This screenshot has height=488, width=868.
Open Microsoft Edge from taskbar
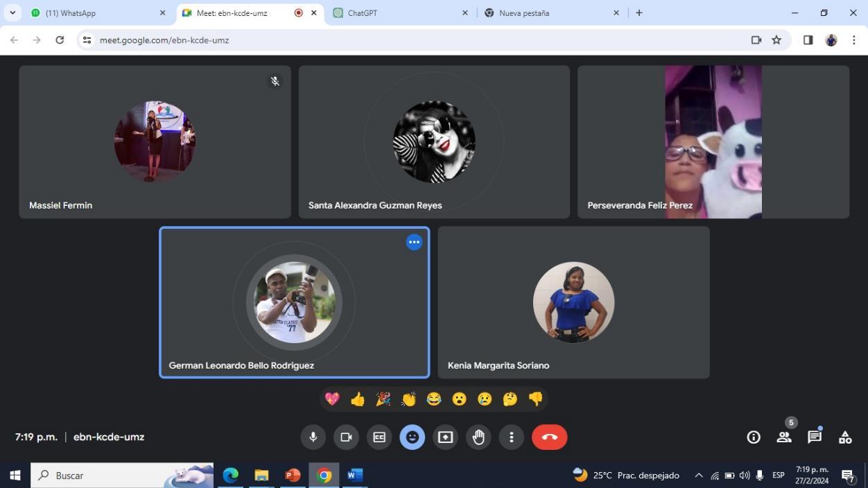point(230,476)
